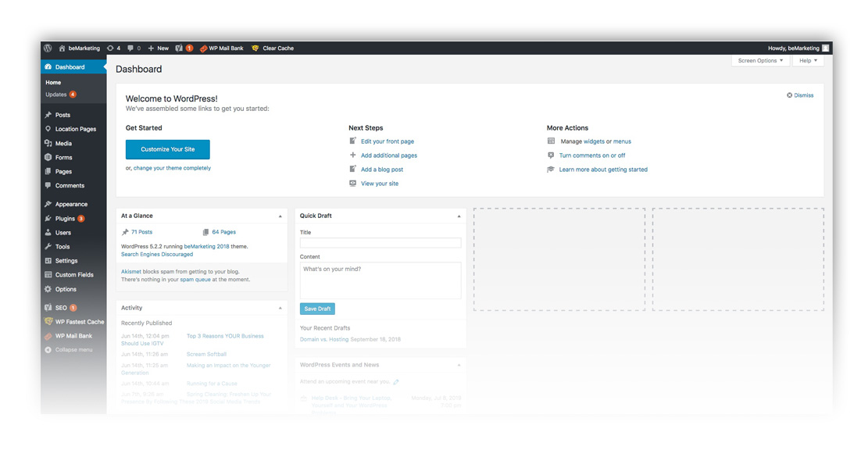Open Media library in the sidebar
The height and width of the screenshot is (468, 868).
tap(63, 144)
